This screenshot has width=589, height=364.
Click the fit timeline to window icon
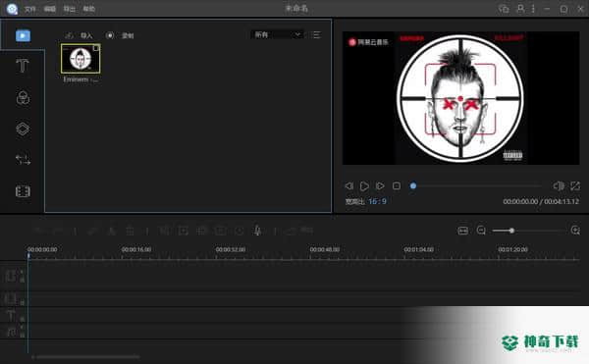point(462,231)
